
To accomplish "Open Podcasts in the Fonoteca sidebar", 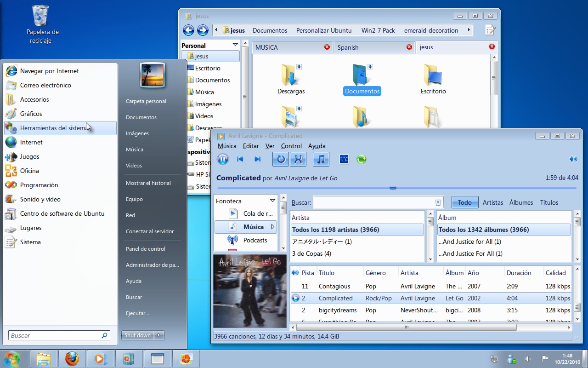I will click(246, 240).
